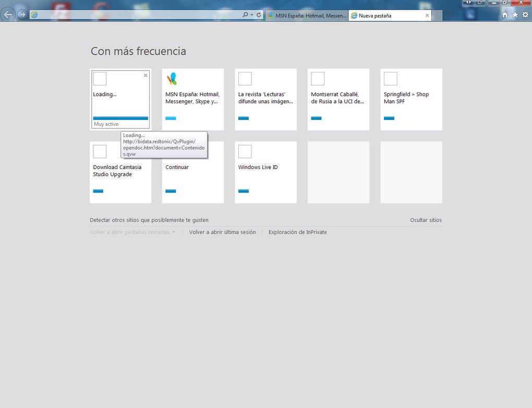This screenshot has width=532, height=408.
Task: Restore the browser window size
Action: (x=505, y=3)
